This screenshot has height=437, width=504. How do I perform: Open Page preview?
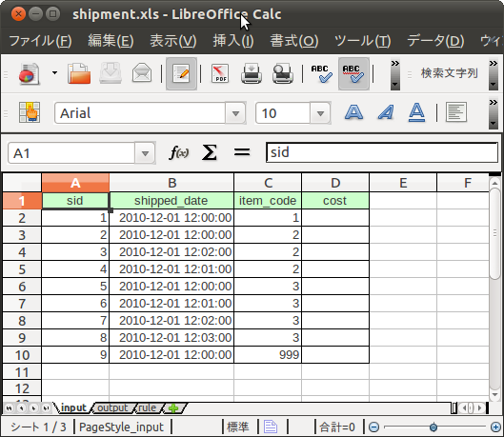point(283,74)
